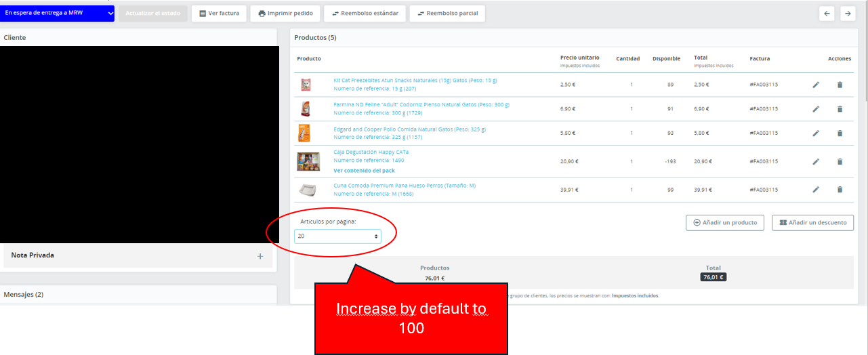Delete the Caja Degustación Happy CATa line
Viewport: 868px width, 355px height.
pos(840,161)
